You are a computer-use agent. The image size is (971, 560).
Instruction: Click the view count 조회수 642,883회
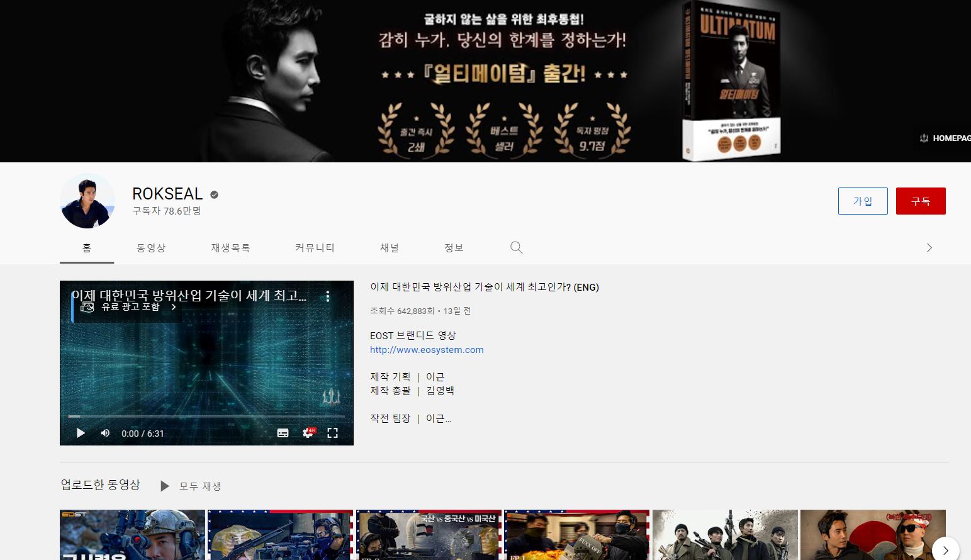[402, 311]
